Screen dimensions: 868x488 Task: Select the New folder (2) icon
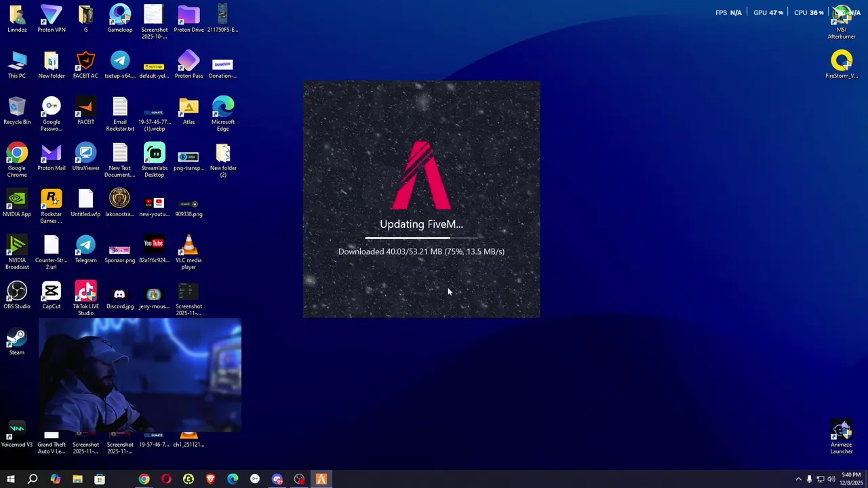coord(223,161)
